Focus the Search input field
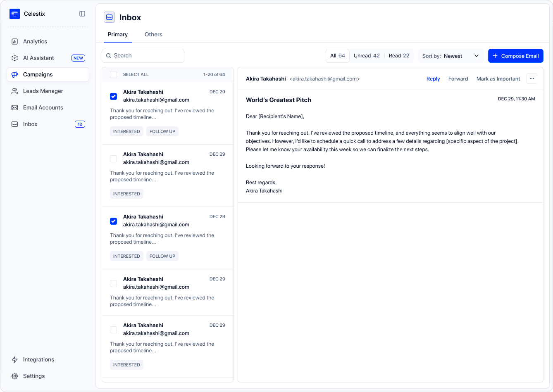Viewport: 553px width, 392px height. 143,56
